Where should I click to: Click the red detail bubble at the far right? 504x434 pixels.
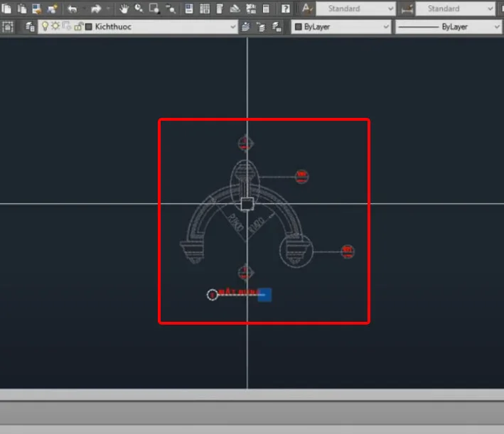click(348, 251)
